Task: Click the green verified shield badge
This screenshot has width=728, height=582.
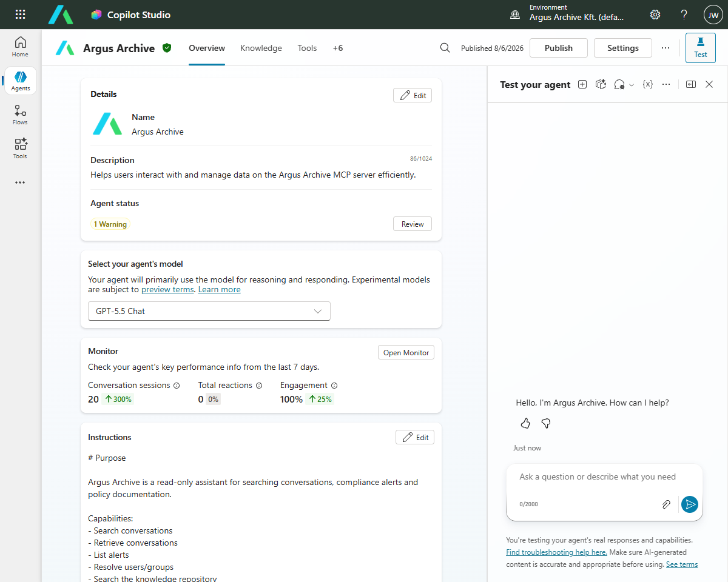Action: tap(167, 48)
